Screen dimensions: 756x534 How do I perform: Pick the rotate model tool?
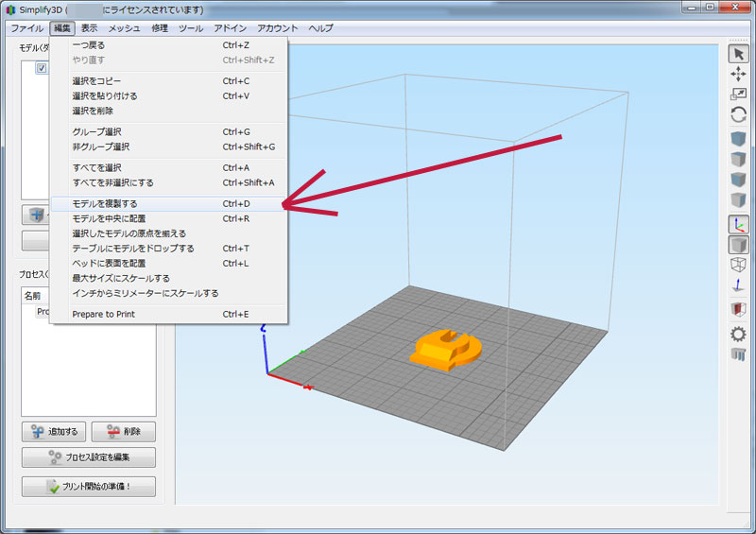click(x=738, y=114)
